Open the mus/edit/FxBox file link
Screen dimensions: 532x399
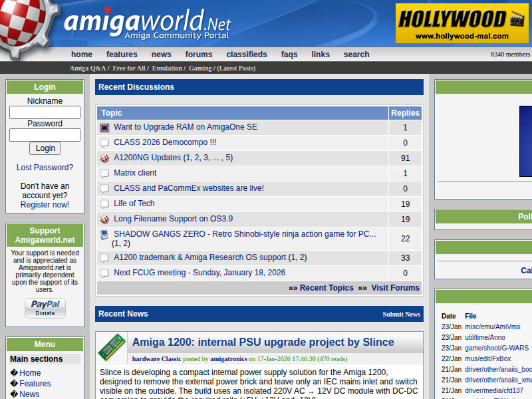click(487, 358)
